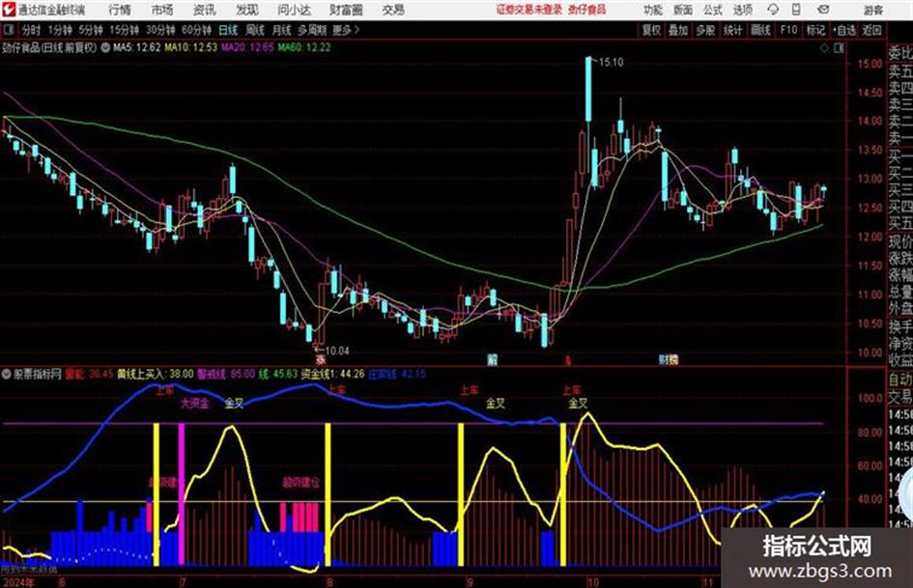Open the 财富圈 menu

pos(346,10)
